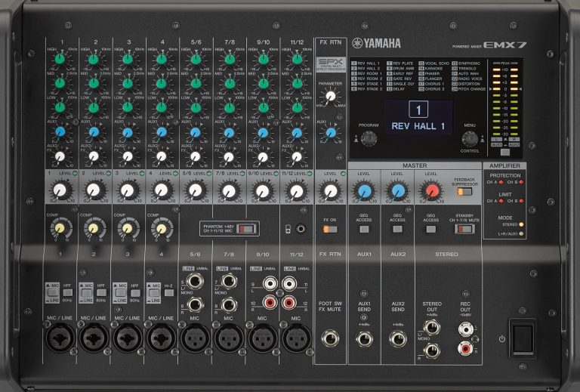Viewport: 580px width, 392px height.
Task: Select AUX1 SEND output jack
Action: 364,339
